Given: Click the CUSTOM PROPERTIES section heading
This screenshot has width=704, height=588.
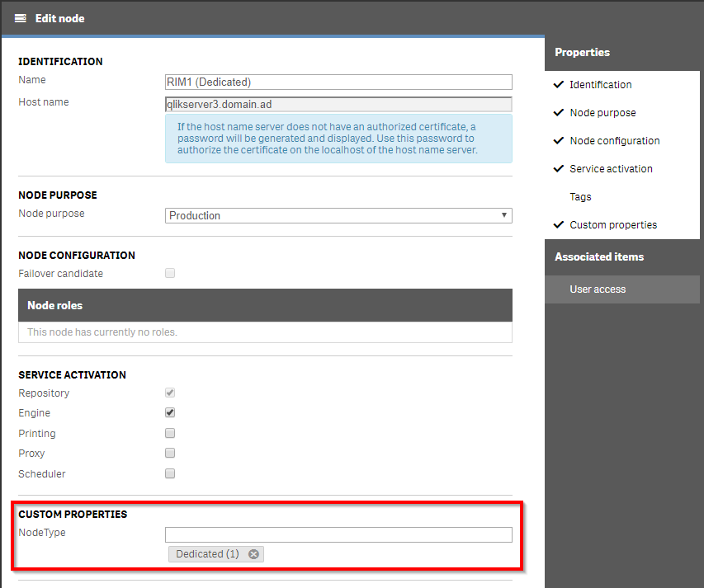Looking at the screenshot, I should 73,515.
